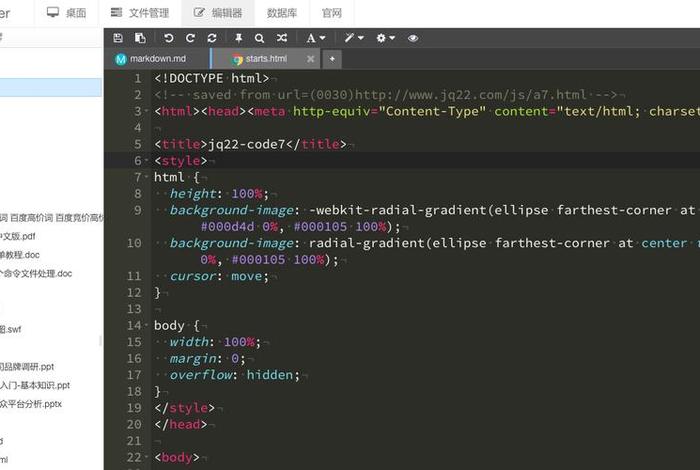Click line number 20 in the gutter
The width and height of the screenshot is (700, 470).
pyautogui.click(x=134, y=424)
